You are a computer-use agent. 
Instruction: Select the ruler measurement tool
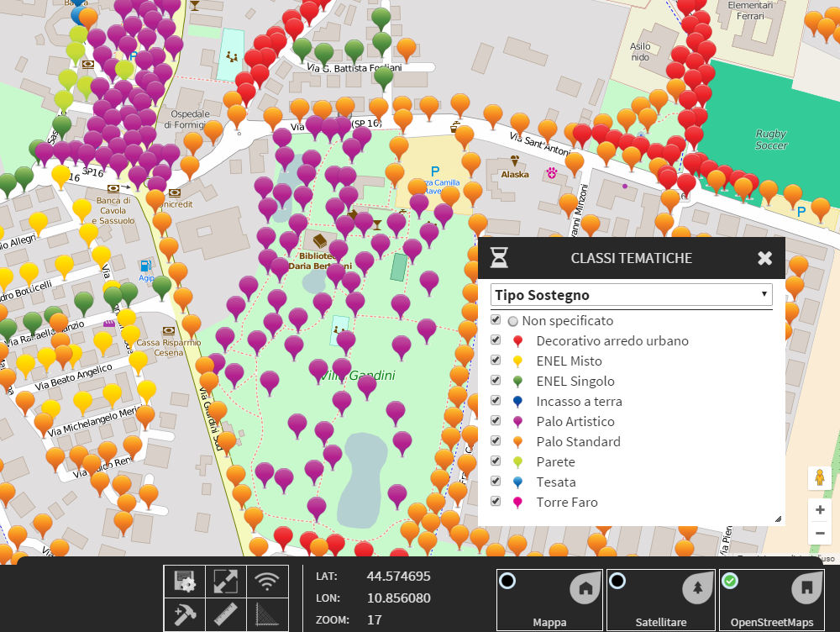point(226,615)
